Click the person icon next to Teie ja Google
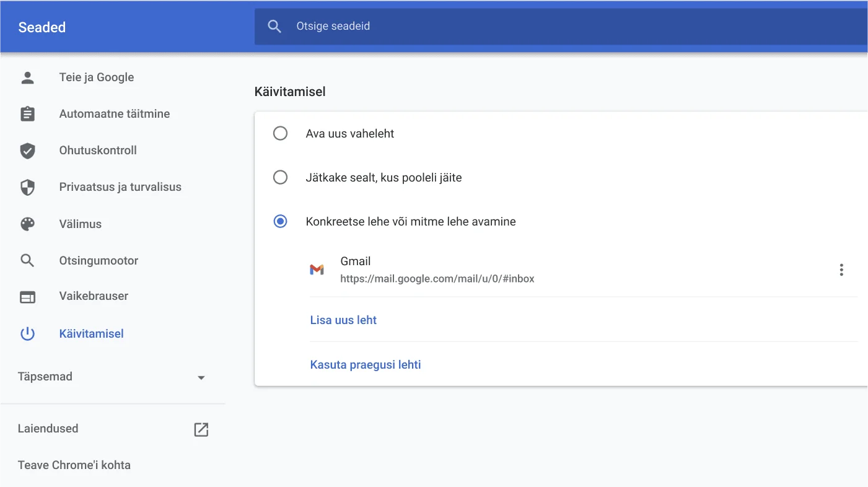 coord(27,77)
